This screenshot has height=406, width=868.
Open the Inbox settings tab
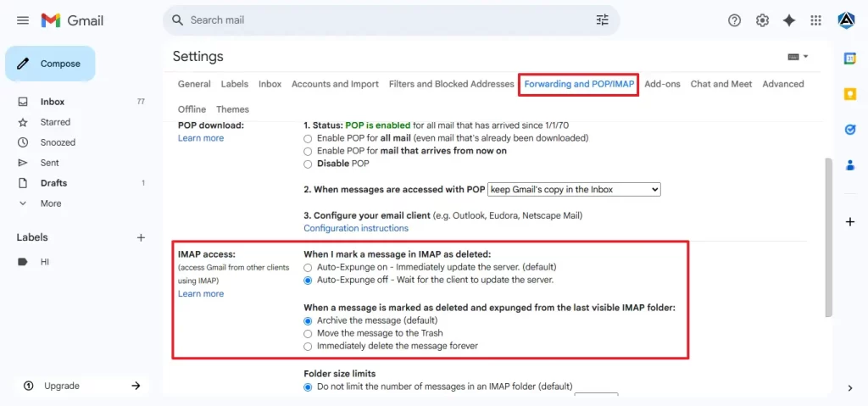pyautogui.click(x=270, y=84)
